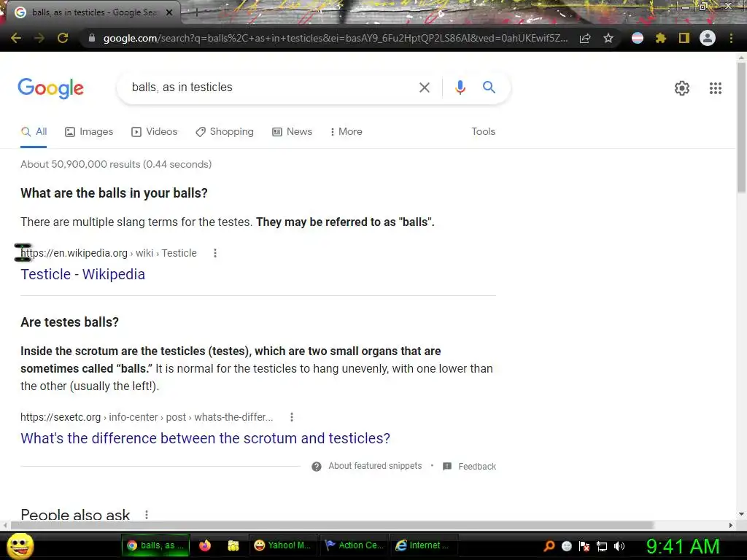Switch to the Videos tab

click(155, 132)
